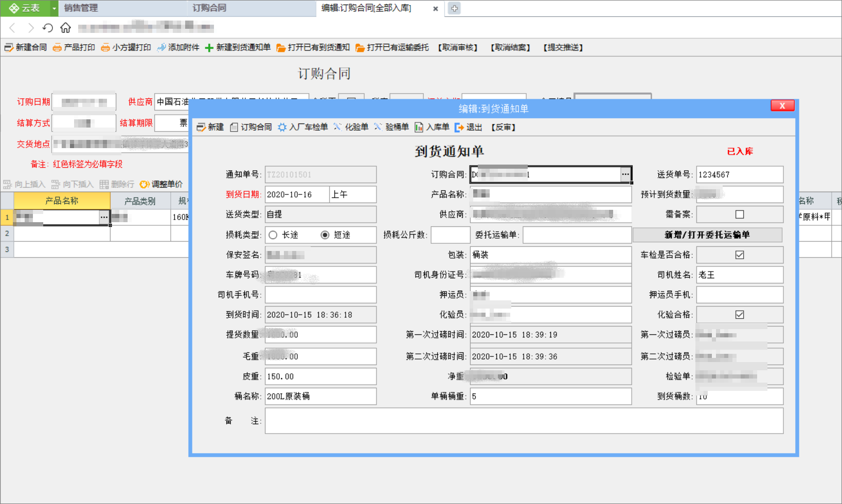Click the 送货类型 field showing 自提
Screen dimensions: 842x504
(x=320, y=214)
